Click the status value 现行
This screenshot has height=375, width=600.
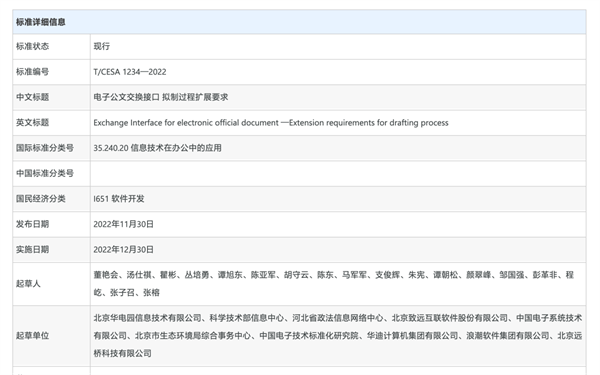pyautogui.click(x=102, y=46)
